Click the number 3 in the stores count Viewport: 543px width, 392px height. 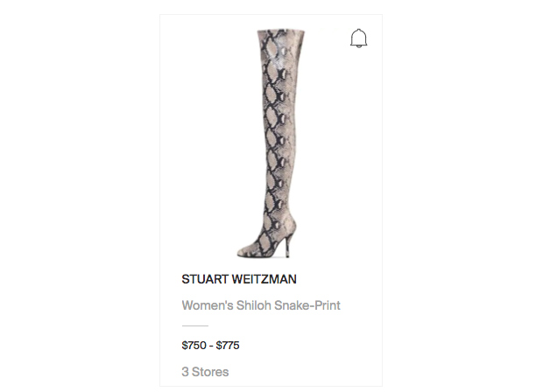pos(186,372)
